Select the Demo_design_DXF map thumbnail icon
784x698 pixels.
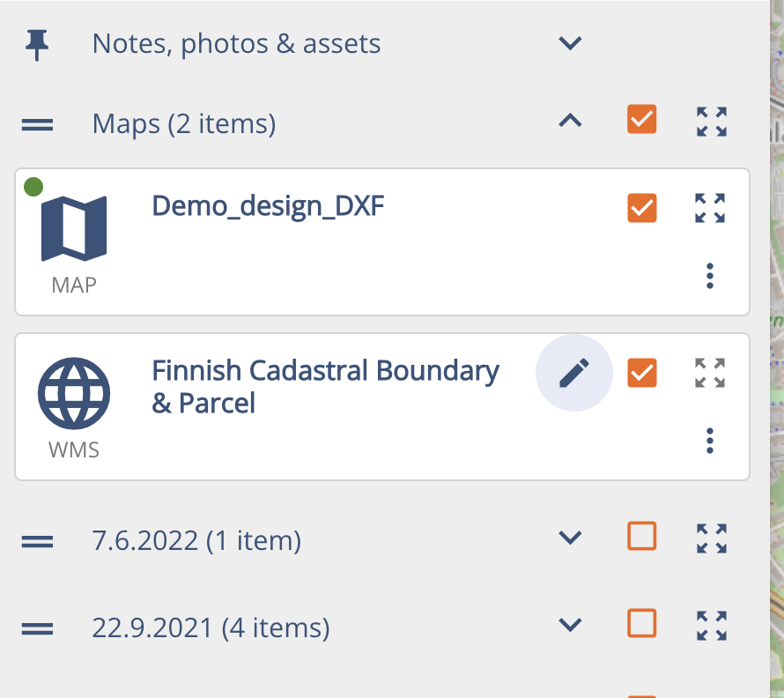[x=74, y=228]
